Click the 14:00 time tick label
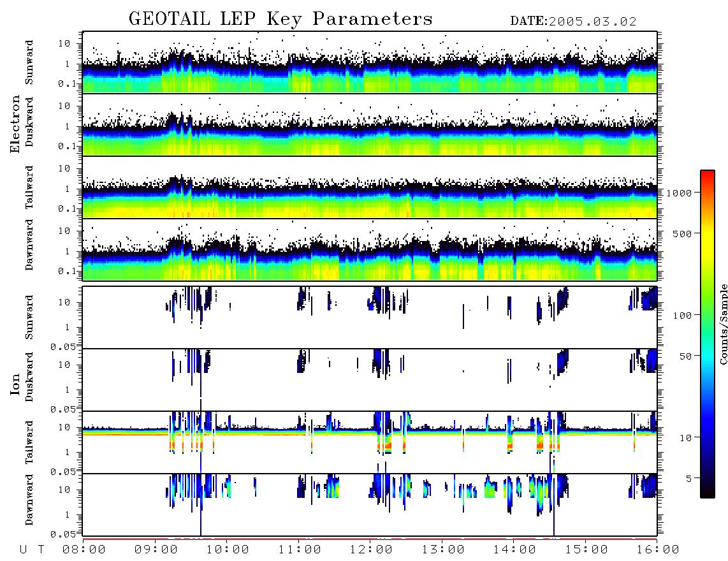Screen dimensions: 728x561 (x=515, y=550)
